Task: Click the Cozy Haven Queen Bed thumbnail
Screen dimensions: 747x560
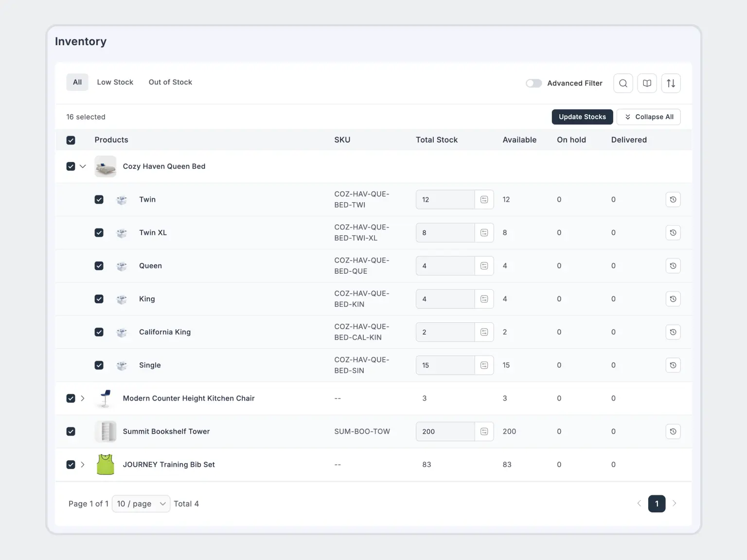Action: 106,166
